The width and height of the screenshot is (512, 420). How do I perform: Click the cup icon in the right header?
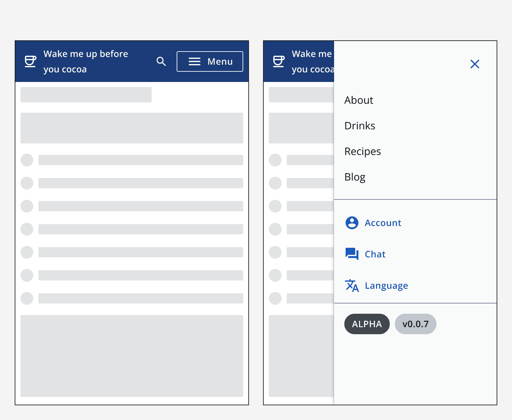278,61
